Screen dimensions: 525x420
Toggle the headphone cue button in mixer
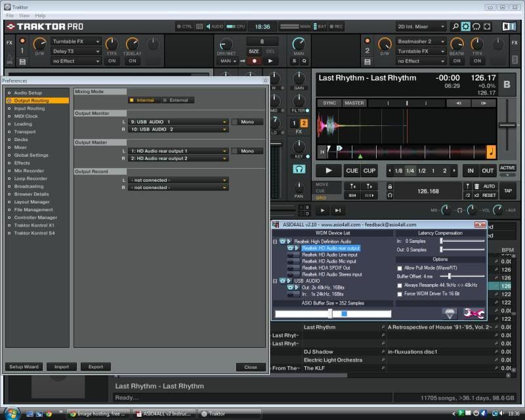point(299,169)
